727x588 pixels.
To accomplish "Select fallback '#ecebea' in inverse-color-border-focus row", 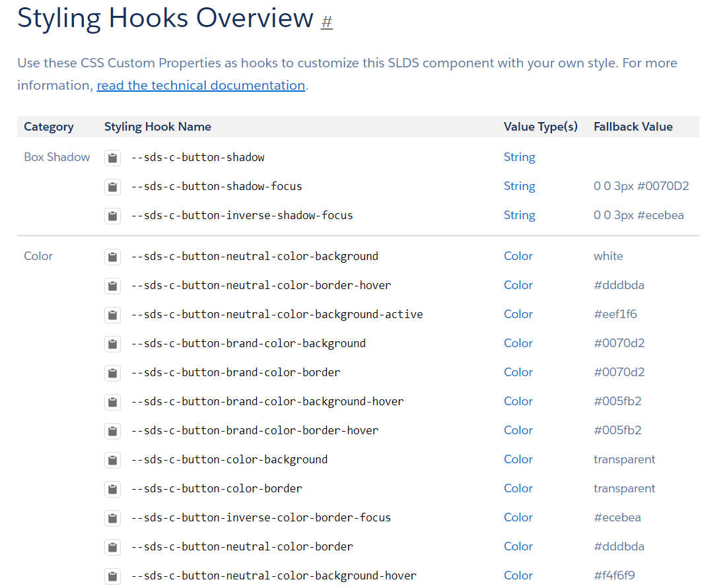I will pyautogui.click(x=617, y=517).
